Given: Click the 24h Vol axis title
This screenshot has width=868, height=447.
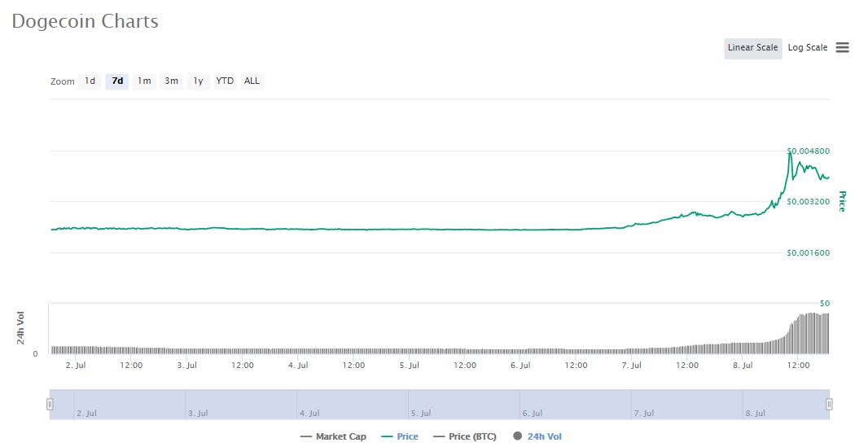Looking at the screenshot, I should [x=20, y=328].
